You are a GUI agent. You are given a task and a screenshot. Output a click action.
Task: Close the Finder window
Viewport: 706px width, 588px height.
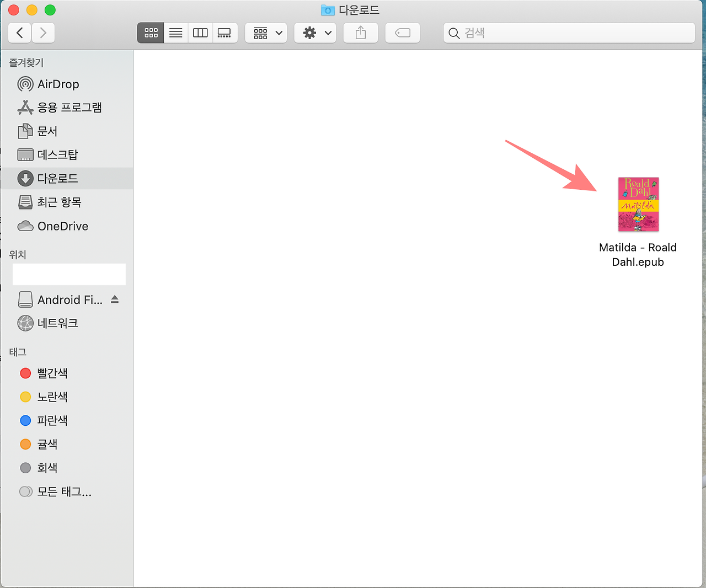[14, 10]
